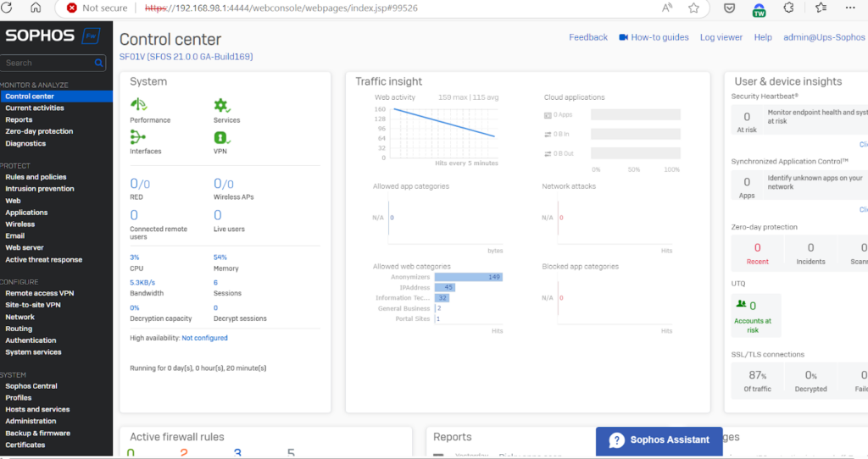Image resolution: width=868 pixels, height=459 pixels.
Task: Click the Accounts at risk users icon
Action: click(x=741, y=304)
